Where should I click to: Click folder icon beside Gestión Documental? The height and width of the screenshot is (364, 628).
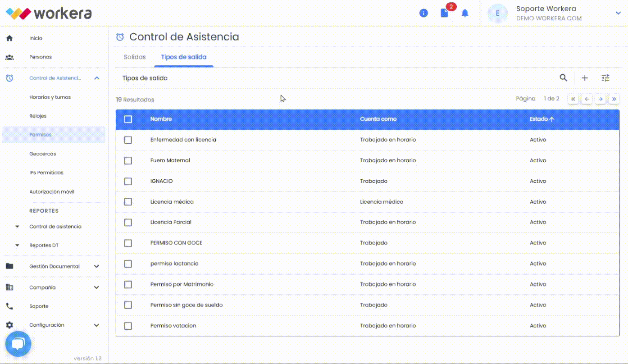pyautogui.click(x=9, y=266)
